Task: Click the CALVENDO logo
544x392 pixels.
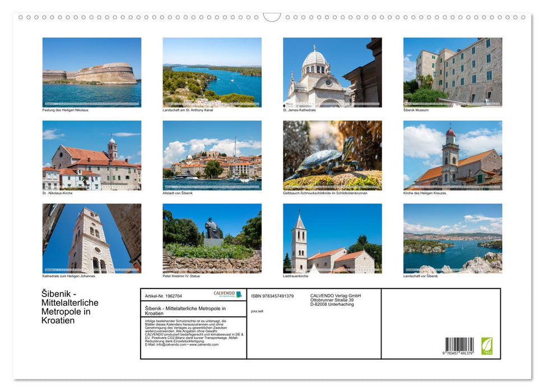Action: (x=227, y=295)
